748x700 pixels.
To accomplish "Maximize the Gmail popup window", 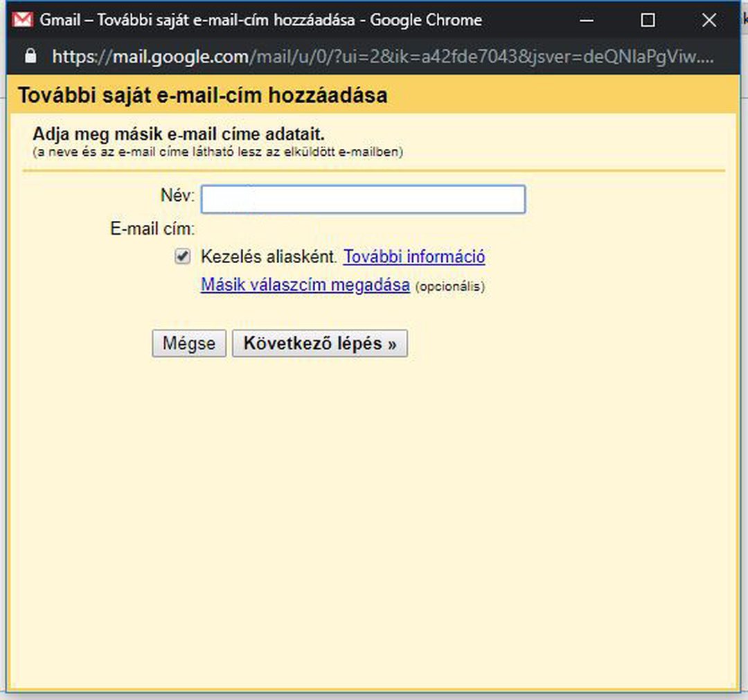I will coord(648,20).
